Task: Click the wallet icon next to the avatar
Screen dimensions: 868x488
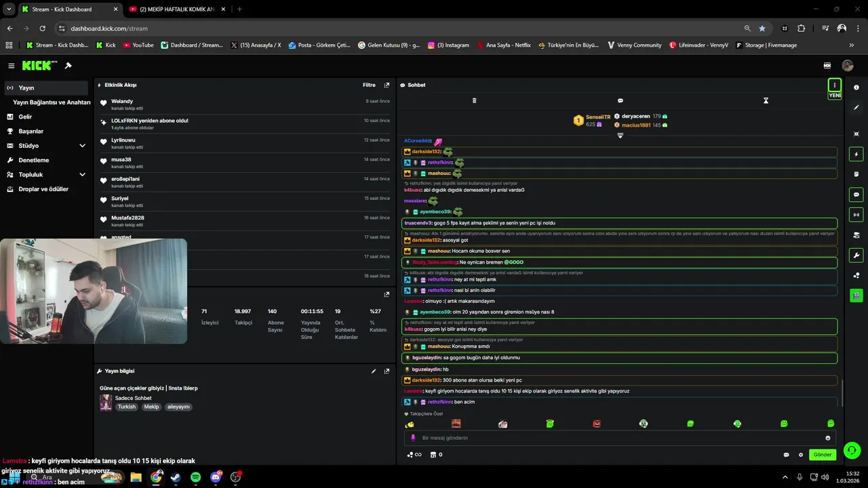Action: click(x=827, y=66)
